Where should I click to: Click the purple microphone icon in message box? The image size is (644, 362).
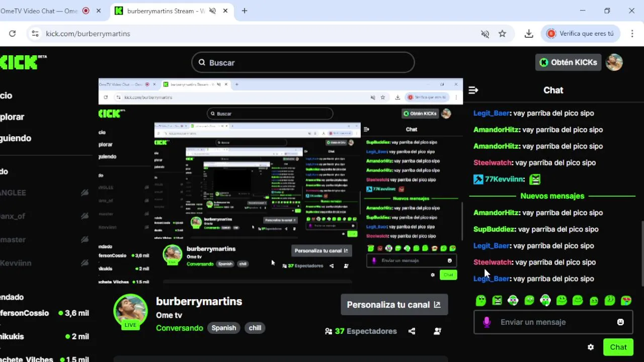pos(487,322)
